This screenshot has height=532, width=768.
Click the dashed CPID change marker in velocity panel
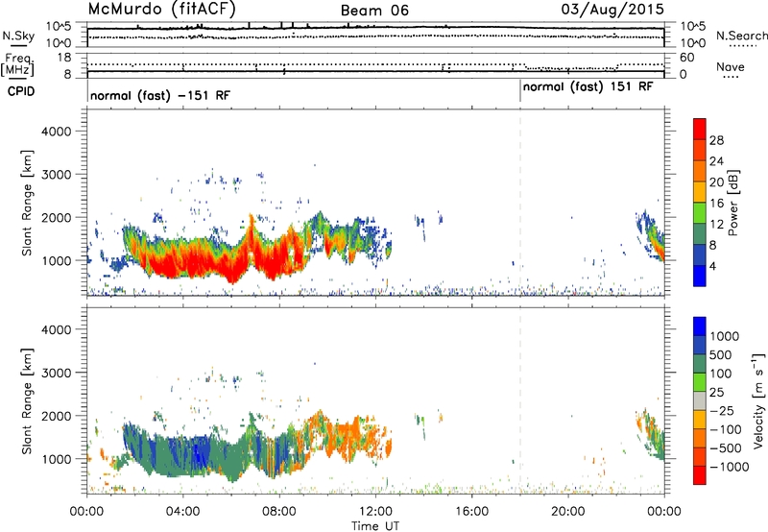click(x=520, y=401)
